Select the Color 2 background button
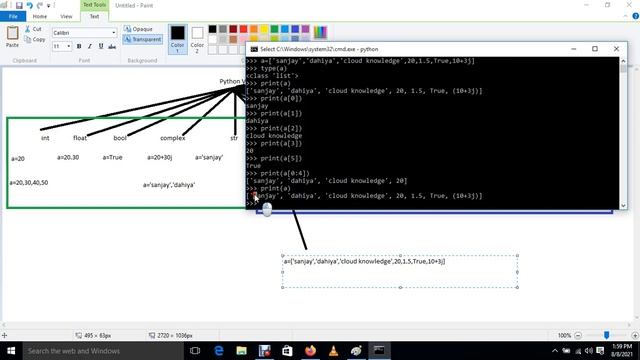Viewport: 640px width, 360px height. 197,39
